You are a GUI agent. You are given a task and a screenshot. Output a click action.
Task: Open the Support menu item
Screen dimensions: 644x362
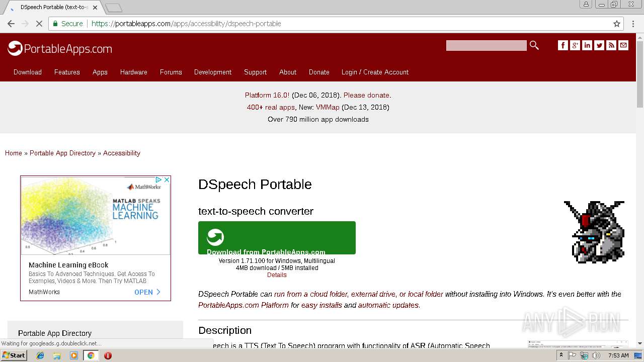pyautogui.click(x=255, y=72)
